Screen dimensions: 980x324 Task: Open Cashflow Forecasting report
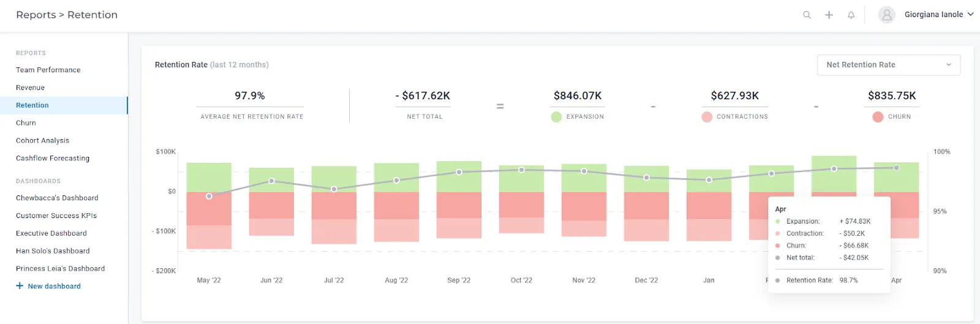[53, 158]
